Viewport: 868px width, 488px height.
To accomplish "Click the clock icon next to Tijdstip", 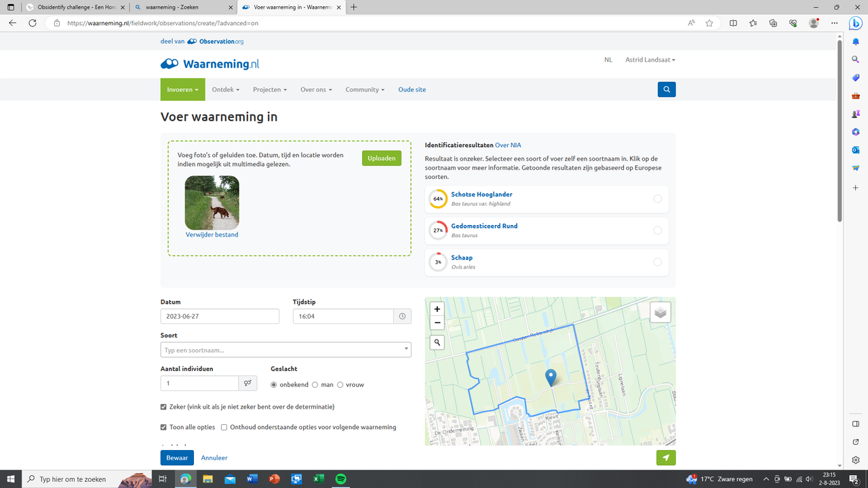I will point(402,317).
